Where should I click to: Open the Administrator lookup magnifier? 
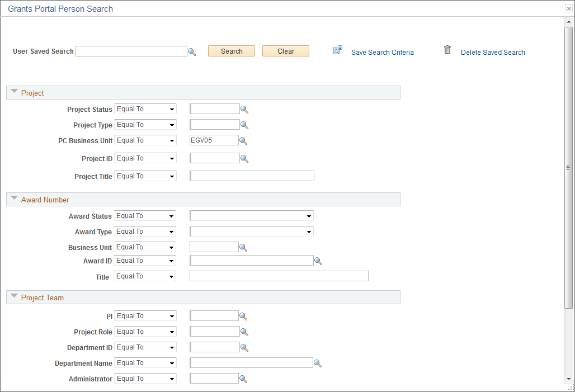pyautogui.click(x=244, y=379)
